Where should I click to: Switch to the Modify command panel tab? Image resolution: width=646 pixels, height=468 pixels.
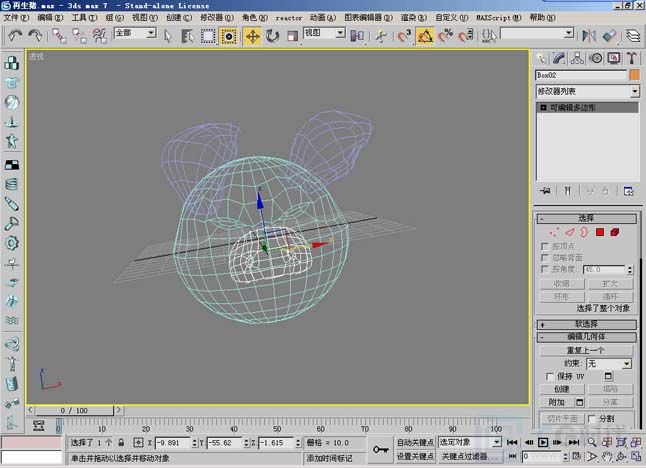559,58
